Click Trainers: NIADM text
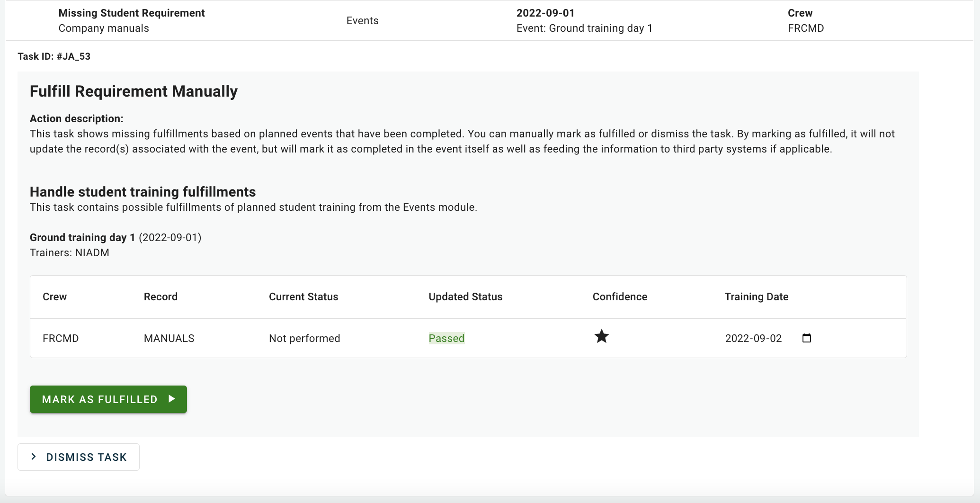Screen dimensions: 980x503 coord(70,252)
